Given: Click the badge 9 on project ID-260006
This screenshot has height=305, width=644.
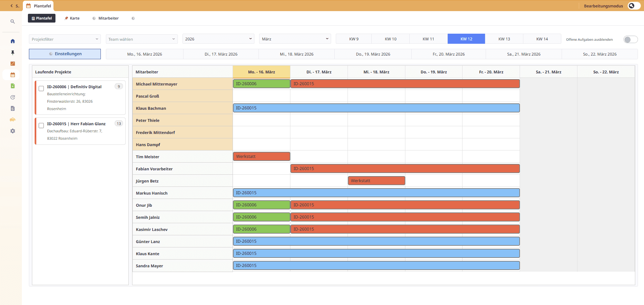Looking at the screenshot, I should coord(119,87).
